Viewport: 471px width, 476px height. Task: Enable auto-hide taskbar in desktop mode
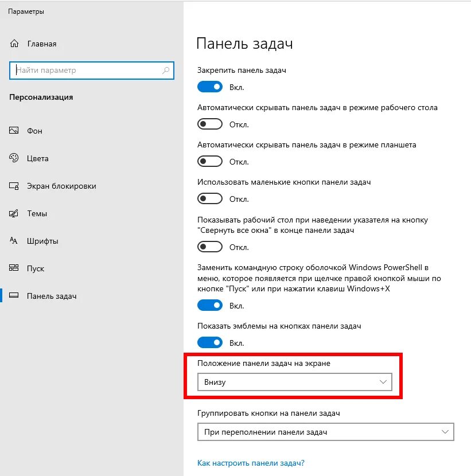point(210,124)
